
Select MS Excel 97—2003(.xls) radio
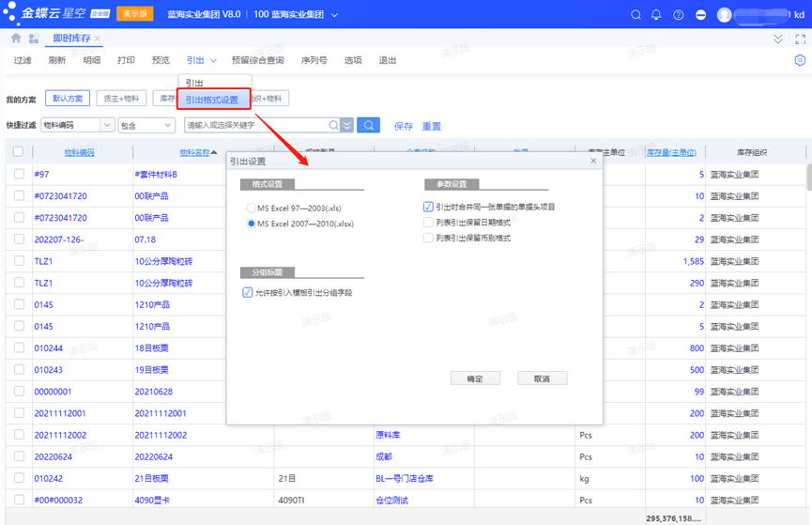click(252, 208)
